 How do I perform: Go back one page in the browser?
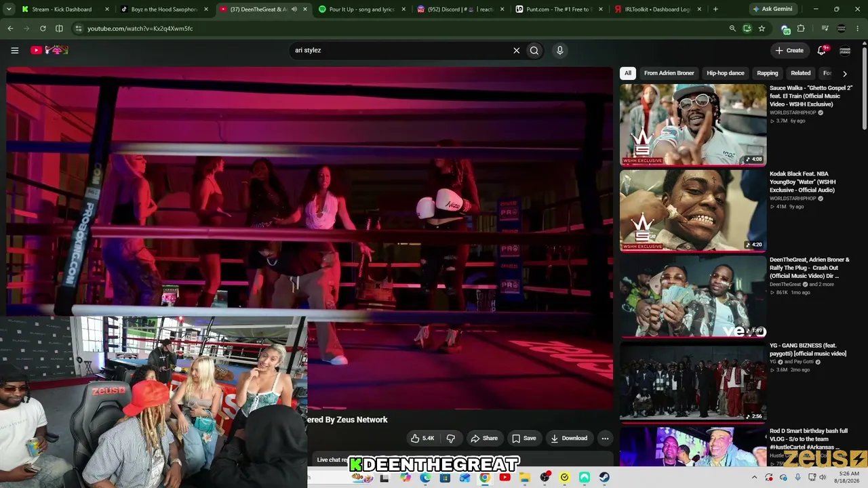click(10, 28)
